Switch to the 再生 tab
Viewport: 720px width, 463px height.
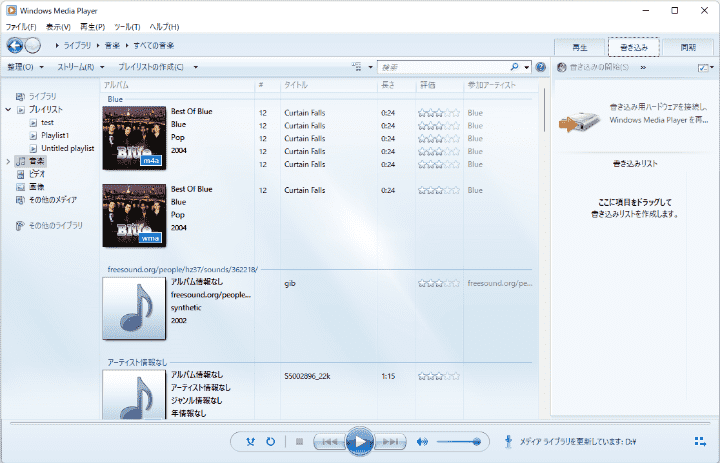coord(580,47)
